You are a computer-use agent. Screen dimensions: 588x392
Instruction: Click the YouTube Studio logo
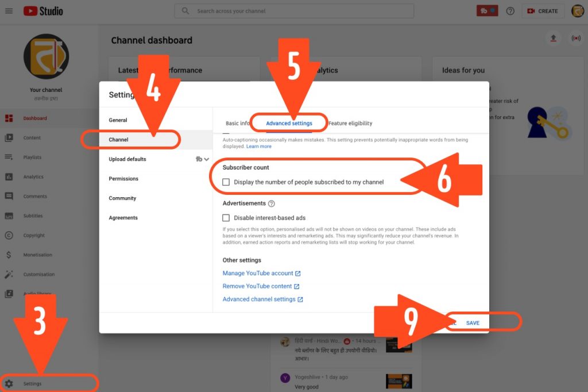(x=43, y=11)
